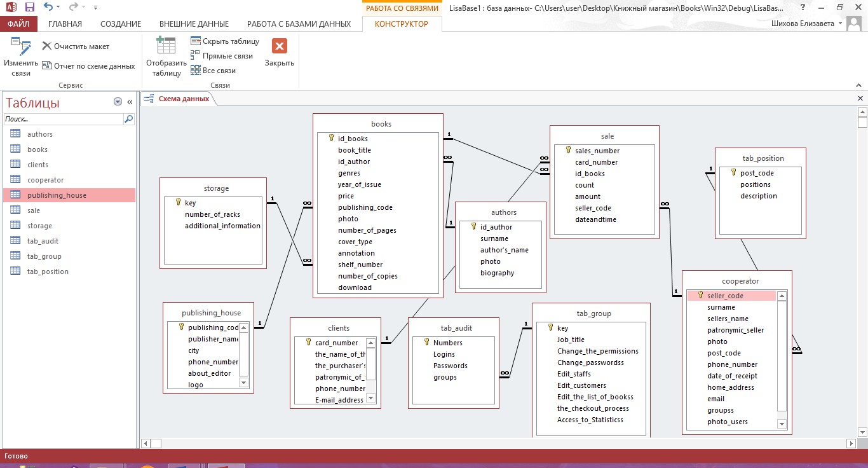This screenshot has width=868, height=468.
Task: Collapse the navigation pane with double chevron
Action: tap(130, 102)
